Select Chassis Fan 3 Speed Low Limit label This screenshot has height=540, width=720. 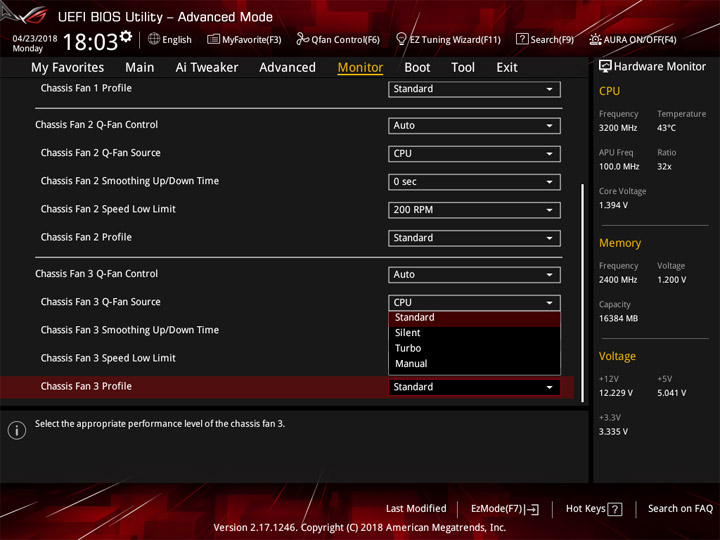tap(108, 358)
